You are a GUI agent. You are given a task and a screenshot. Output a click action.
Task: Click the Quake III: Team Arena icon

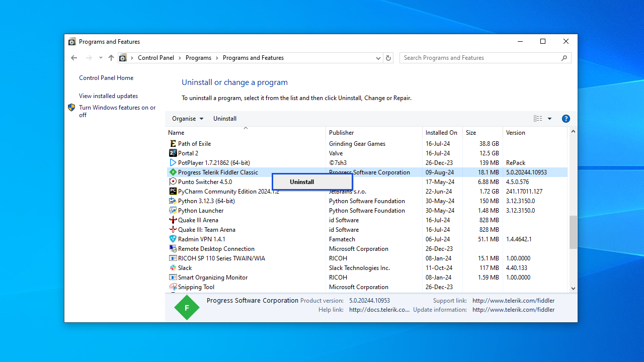click(173, 230)
